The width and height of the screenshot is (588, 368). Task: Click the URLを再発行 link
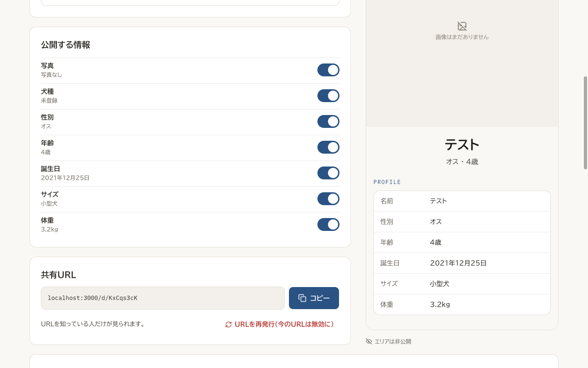tap(279, 324)
